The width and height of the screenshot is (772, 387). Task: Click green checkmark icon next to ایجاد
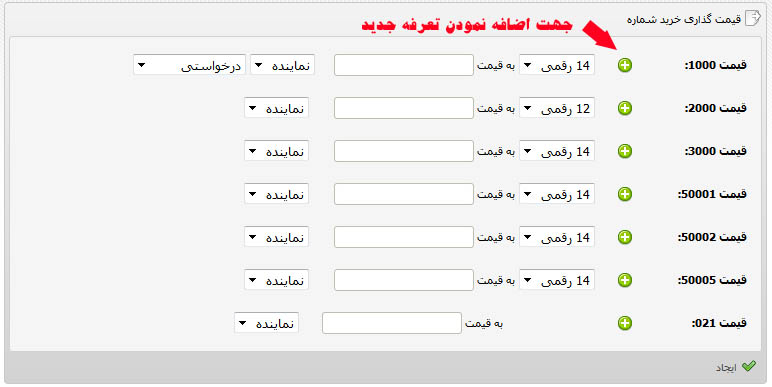[749, 366]
